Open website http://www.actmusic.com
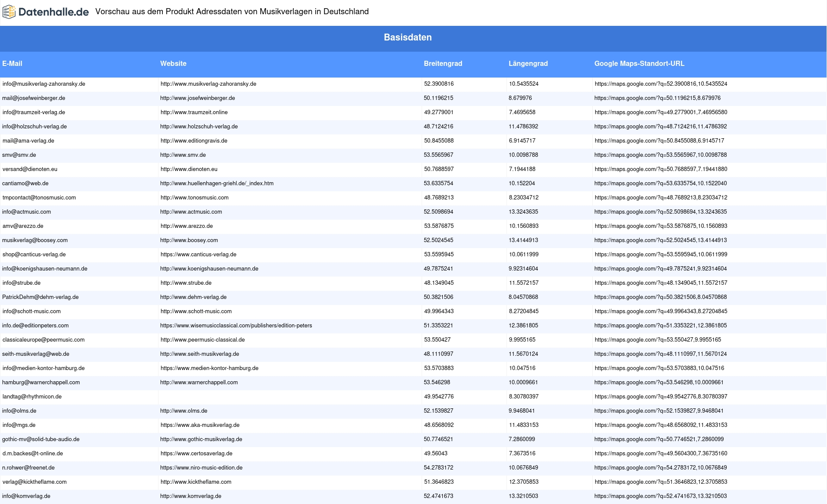Image resolution: width=827 pixels, height=504 pixels. click(191, 212)
